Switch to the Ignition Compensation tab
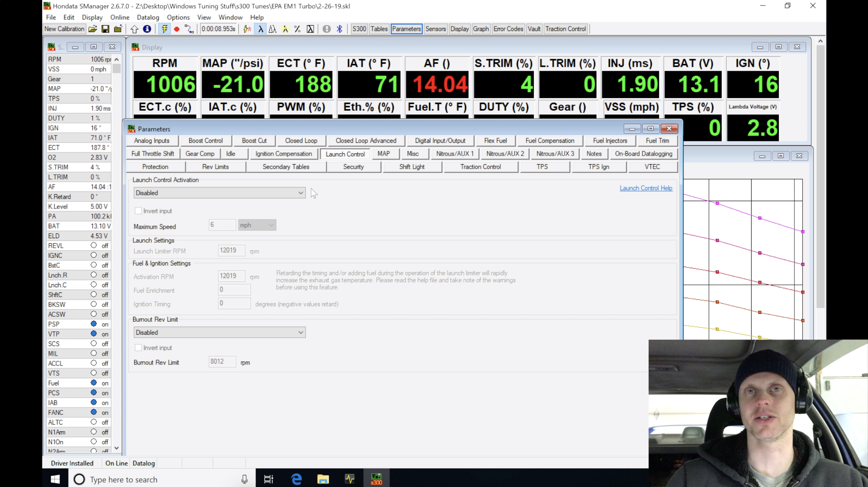 284,154
